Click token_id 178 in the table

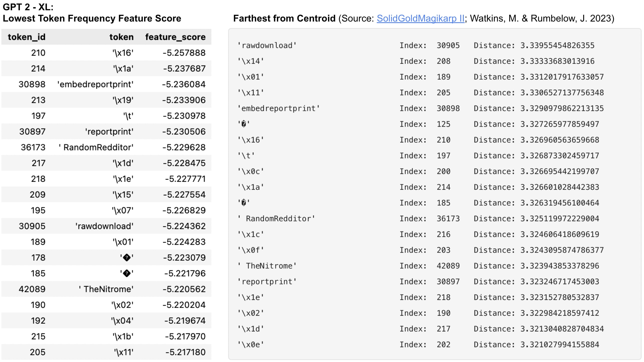click(x=38, y=258)
